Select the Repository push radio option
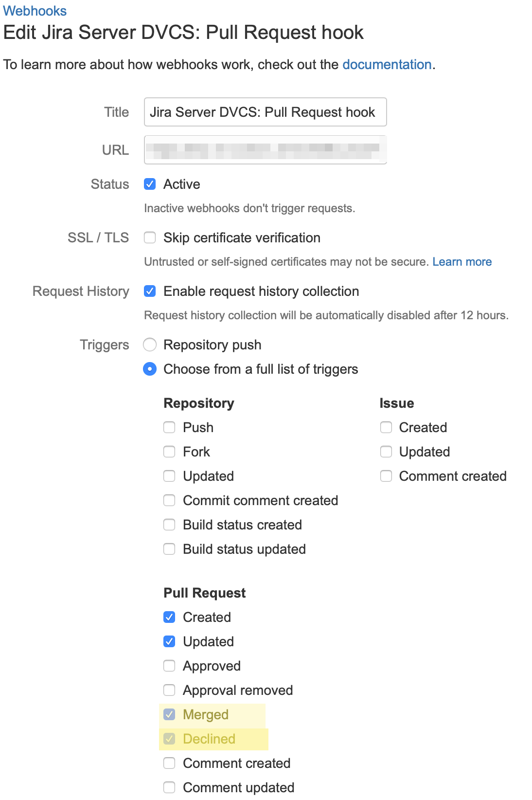532x800 pixels. coord(150,345)
